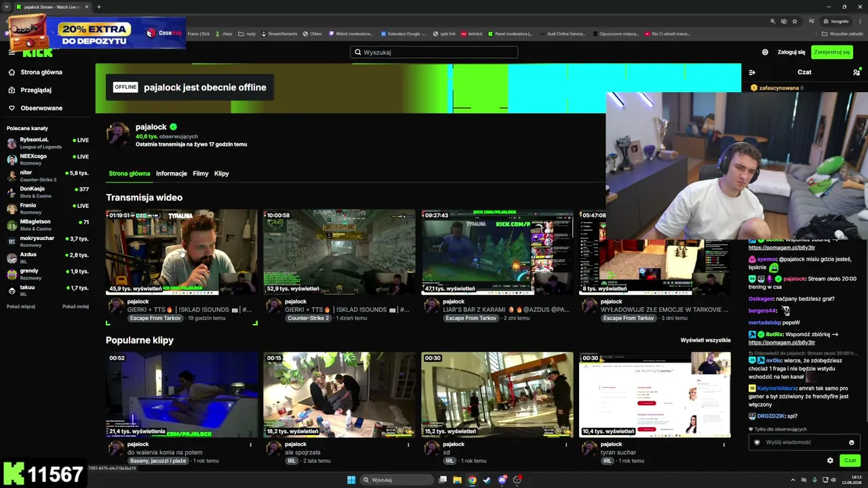This screenshot has height=488, width=868.
Task: Open the 09:27:43 Liar's Bar video thumbnail
Action: click(x=497, y=251)
